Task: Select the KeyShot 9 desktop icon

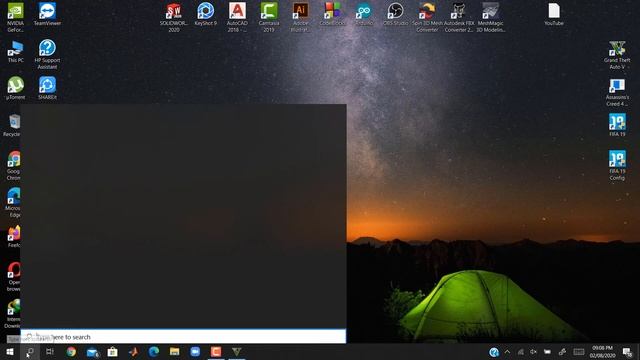Action: [x=206, y=14]
